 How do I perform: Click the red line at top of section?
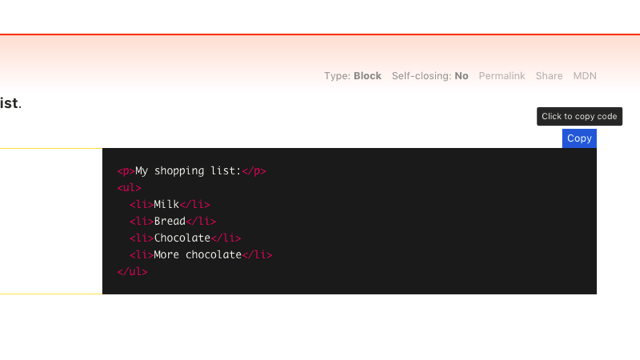pyautogui.click(x=320, y=34)
